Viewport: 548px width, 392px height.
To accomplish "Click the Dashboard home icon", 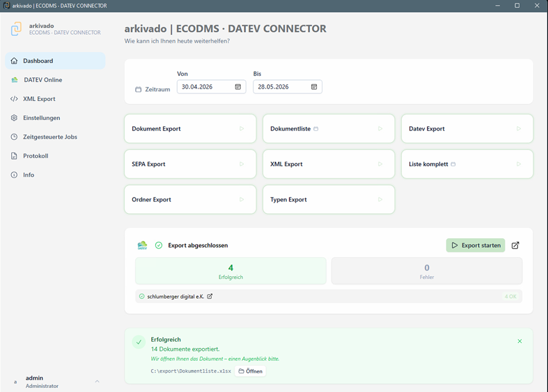I will (x=14, y=61).
